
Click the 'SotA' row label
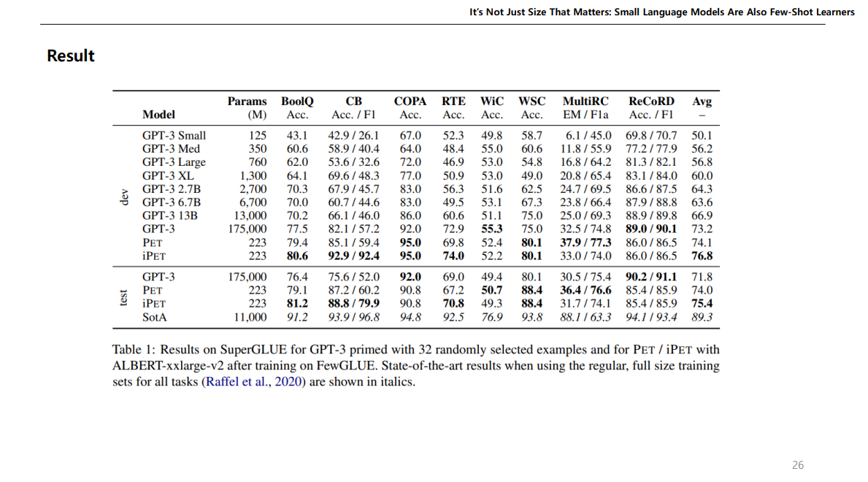coord(154,318)
